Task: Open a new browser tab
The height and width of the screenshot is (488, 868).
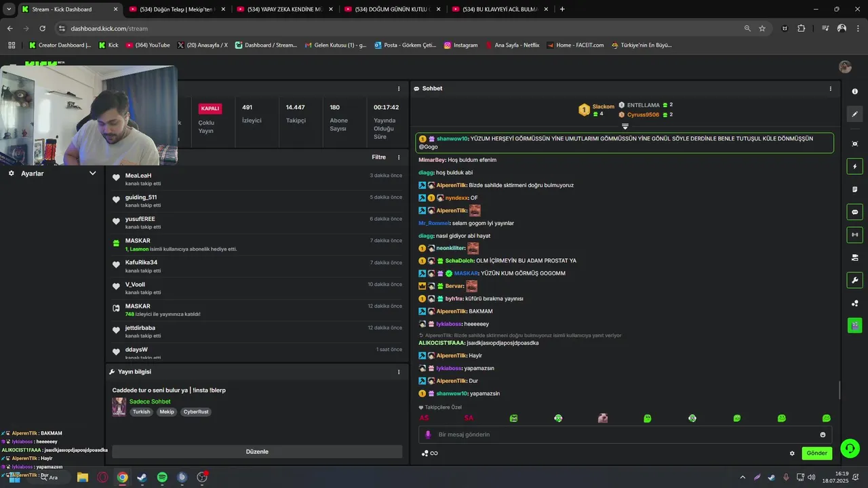Action: (x=562, y=9)
